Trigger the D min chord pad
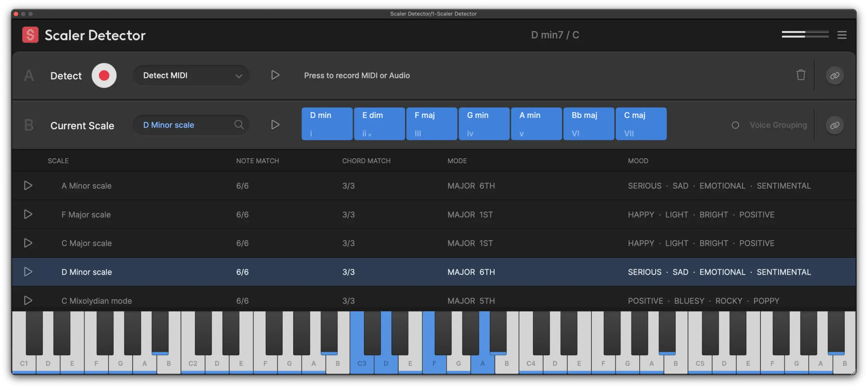Viewport: 868px width, 388px height. (x=327, y=123)
